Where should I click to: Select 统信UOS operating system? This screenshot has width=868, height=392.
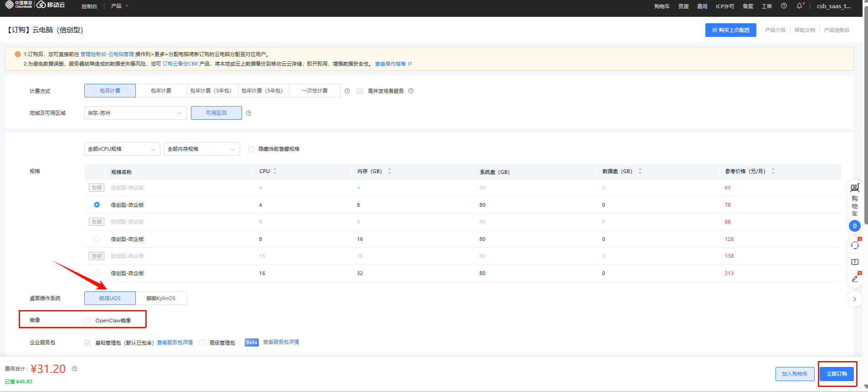110,298
